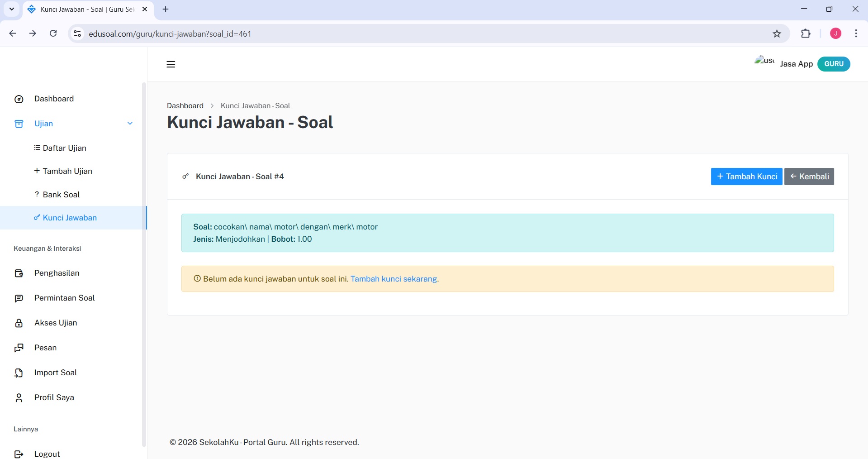Follow the 'Tambah kunci sekarang' link
Image resolution: width=868 pixels, height=459 pixels.
tap(394, 279)
